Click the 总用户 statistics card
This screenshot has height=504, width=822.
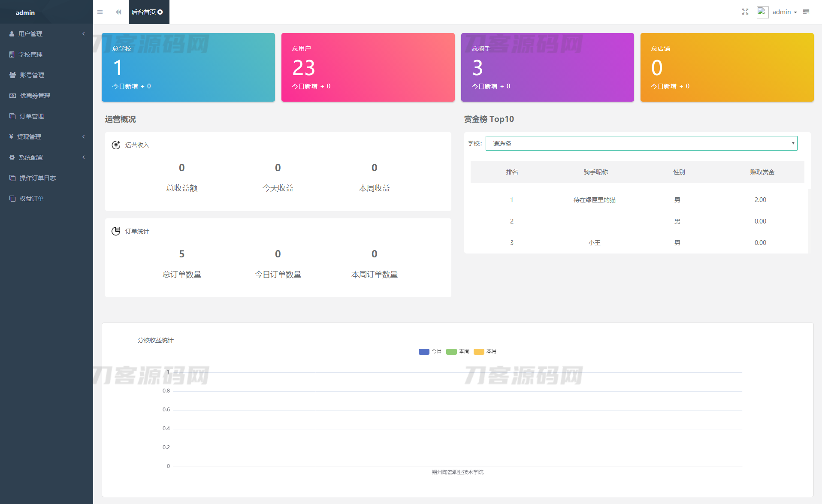point(368,67)
